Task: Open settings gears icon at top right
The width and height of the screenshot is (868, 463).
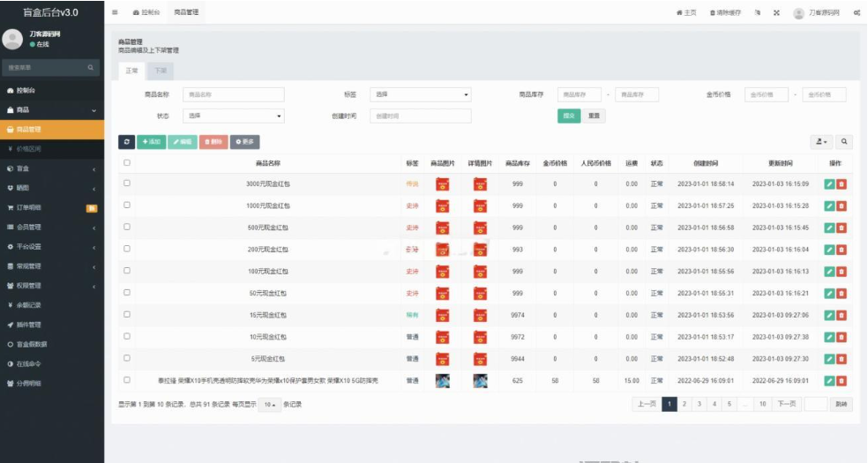Action: (857, 12)
